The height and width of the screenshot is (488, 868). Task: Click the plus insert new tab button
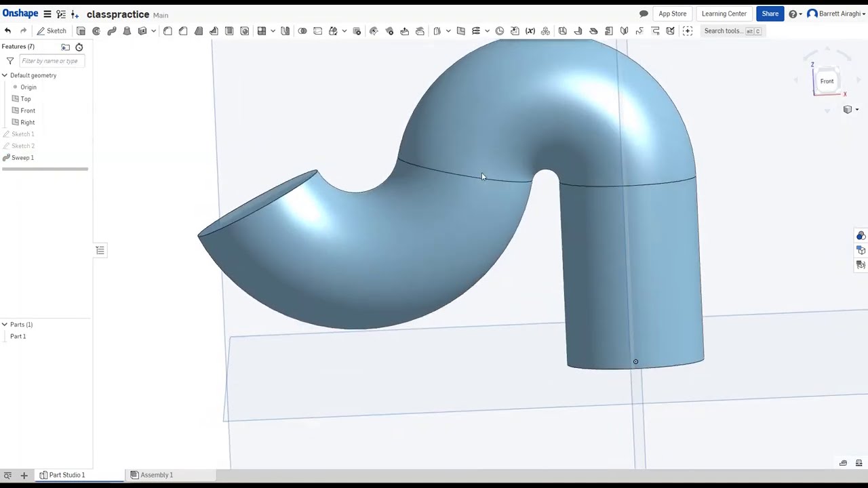click(x=24, y=475)
